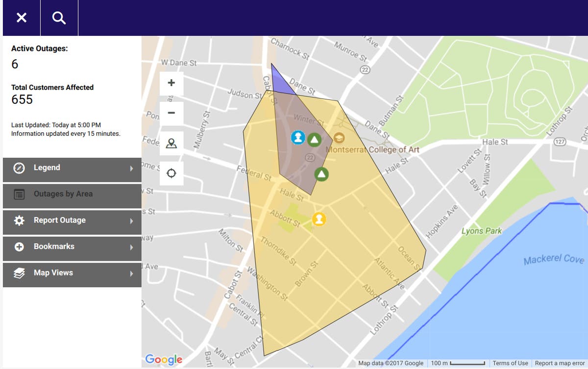The image size is (588, 369).
Task: Expand the Report Outage section
Action: 72,221
